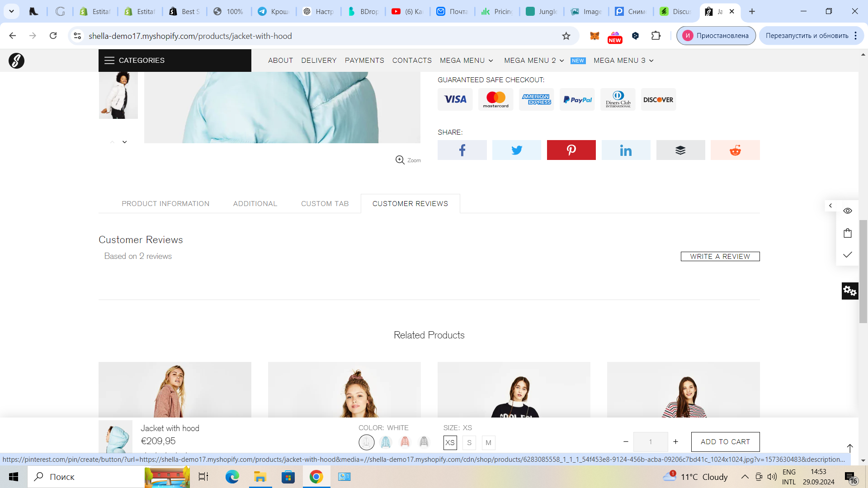Click the Shella logo icon

[16, 61]
